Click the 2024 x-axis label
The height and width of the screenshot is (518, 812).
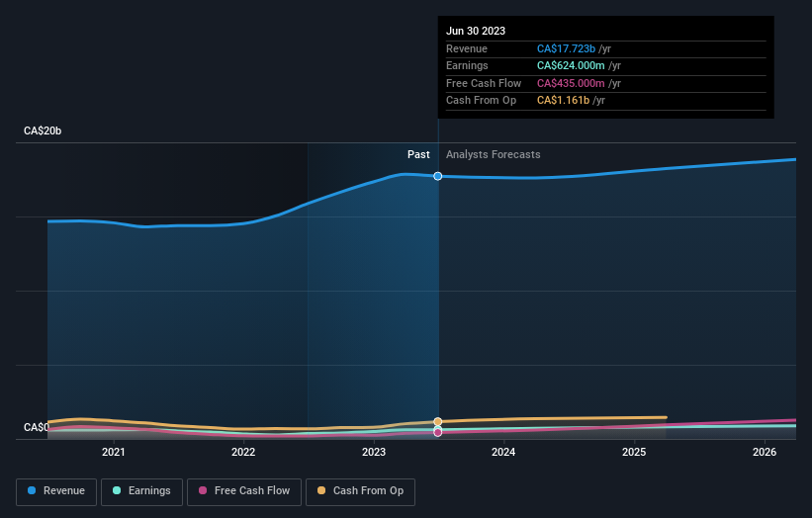click(x=503, y=452)
